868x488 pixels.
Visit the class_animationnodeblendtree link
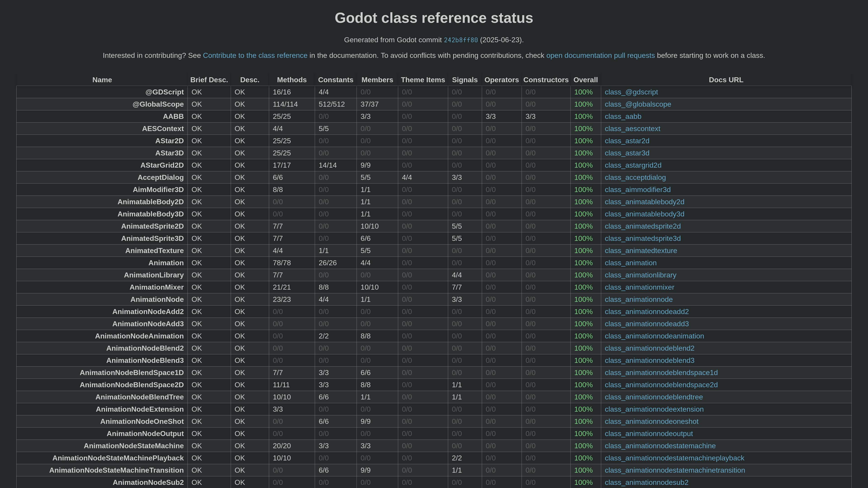[x=653, y=397]
